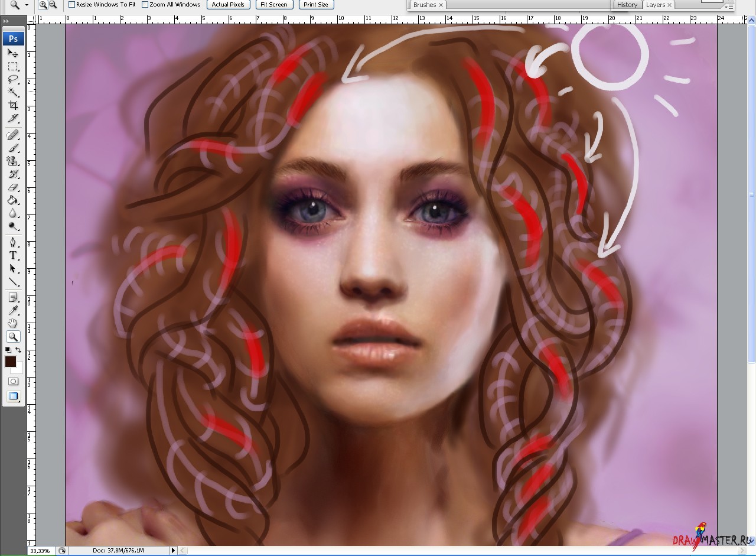Pick the Eyedropper tool
This screenshot has height=556, width=756.
pyautogui.click(x=13, y=310)
